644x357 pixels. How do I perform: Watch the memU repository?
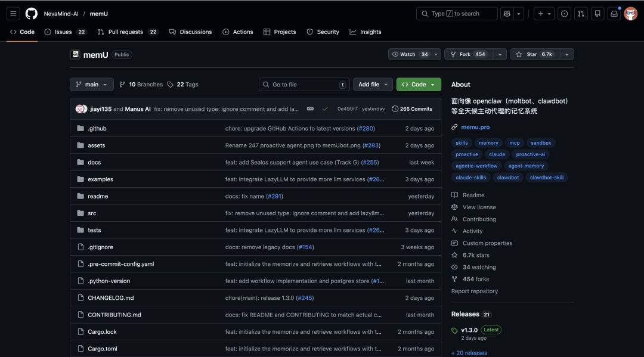point(410,54)
